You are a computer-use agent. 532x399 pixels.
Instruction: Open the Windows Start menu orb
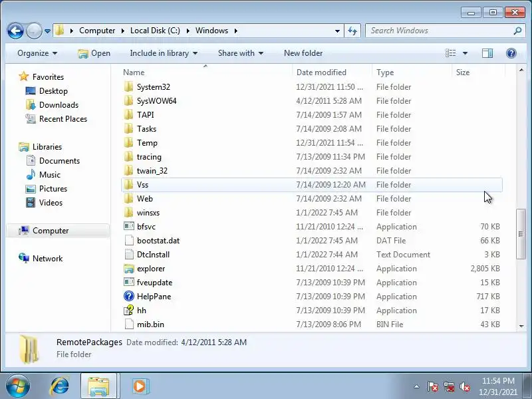[x=17, y=386]
